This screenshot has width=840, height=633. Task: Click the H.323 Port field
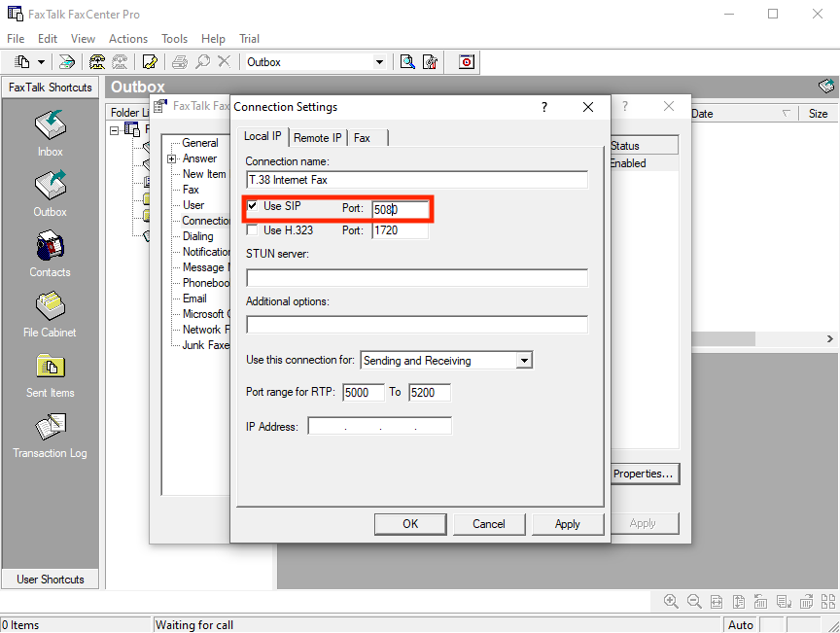[401, 230]
